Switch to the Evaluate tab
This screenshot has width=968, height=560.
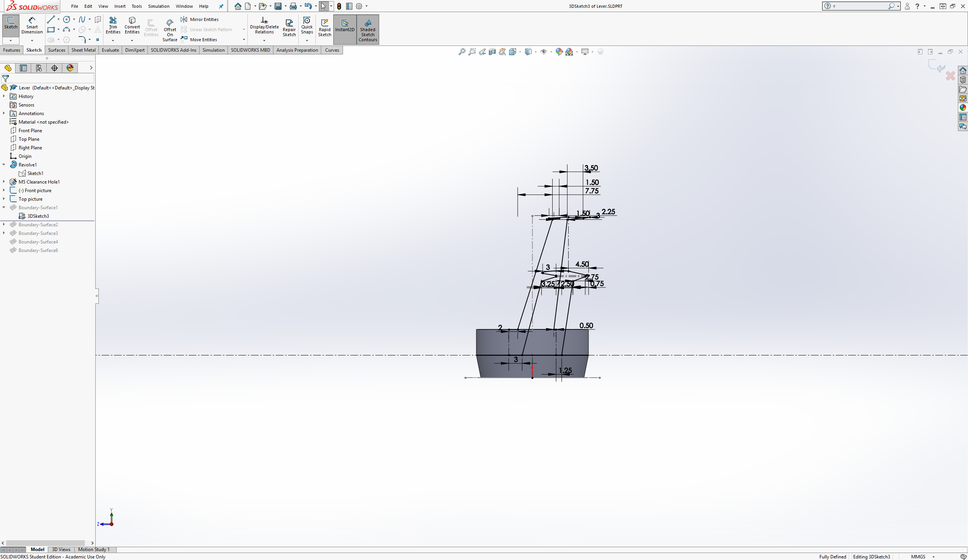click(110, 50)
